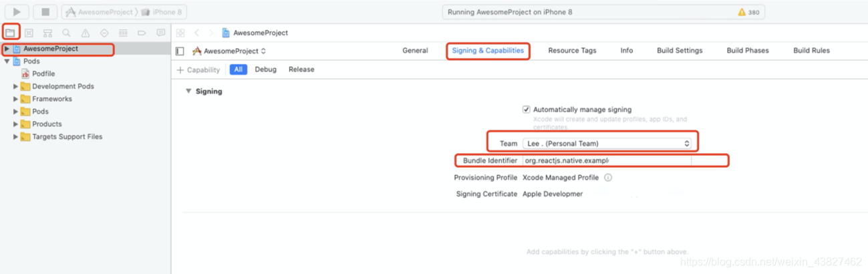Open the Breakpoint navigator
Image resolution: width=868 pixels, height=274 pixels.
point(142,33)
